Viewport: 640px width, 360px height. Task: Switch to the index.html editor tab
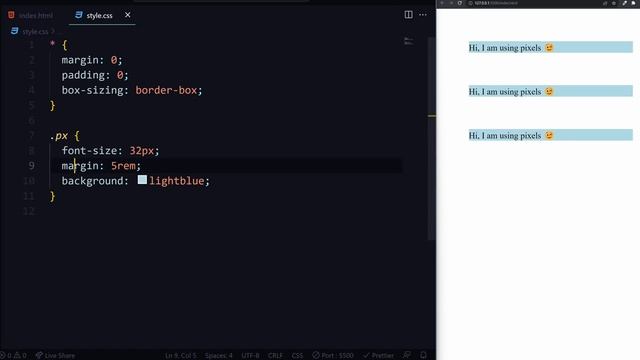tap(31, 16)
